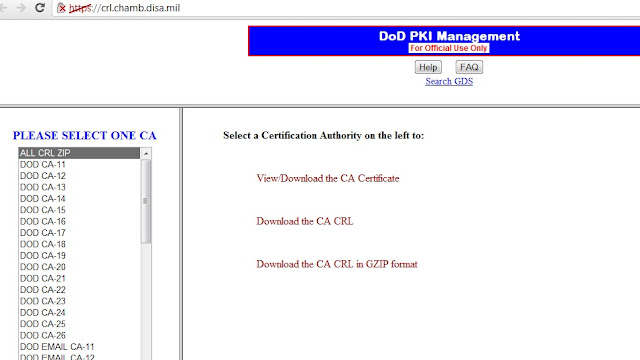Select DOD CA-21 in the list
Viewport: 640px width, 360px height.
pos(79,278)
